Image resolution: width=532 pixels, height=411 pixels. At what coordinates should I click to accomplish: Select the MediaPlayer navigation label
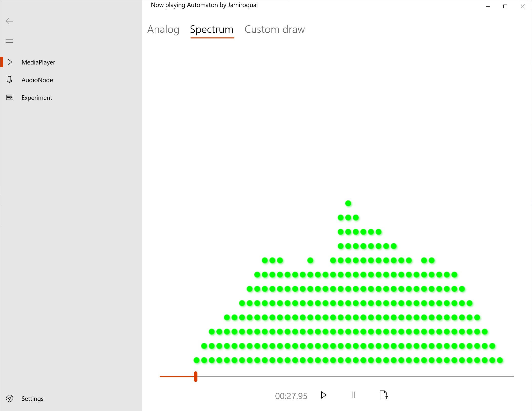tap(38, 62)
